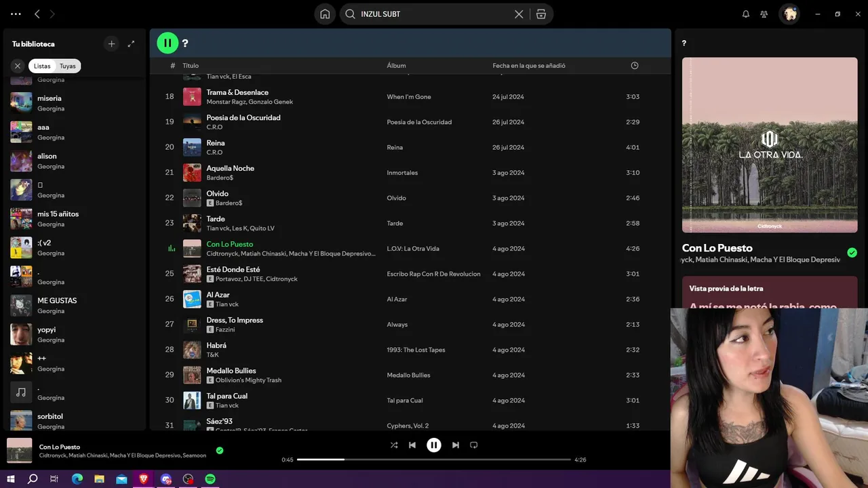This screenshot has width=868, height=488.
Task: Open album link Inmortales
Action: (402, 173)
